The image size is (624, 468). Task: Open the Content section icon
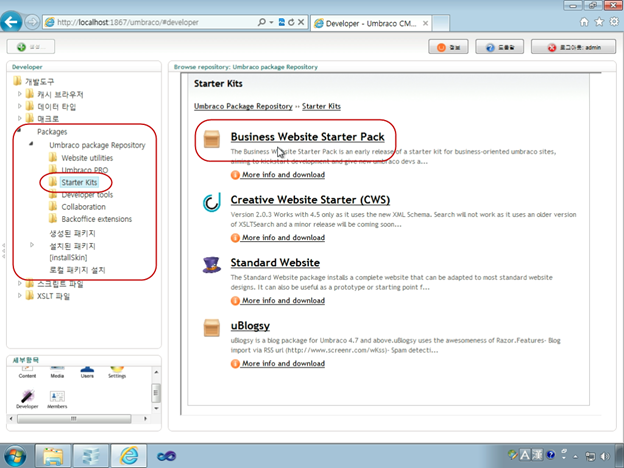click(x=27, y=372)
